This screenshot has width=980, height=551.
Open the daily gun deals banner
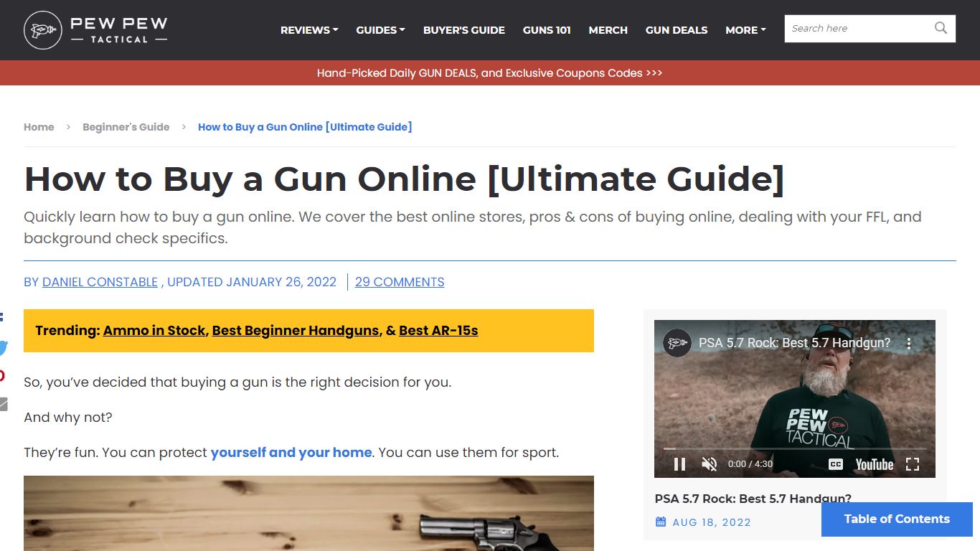point(490,73)
